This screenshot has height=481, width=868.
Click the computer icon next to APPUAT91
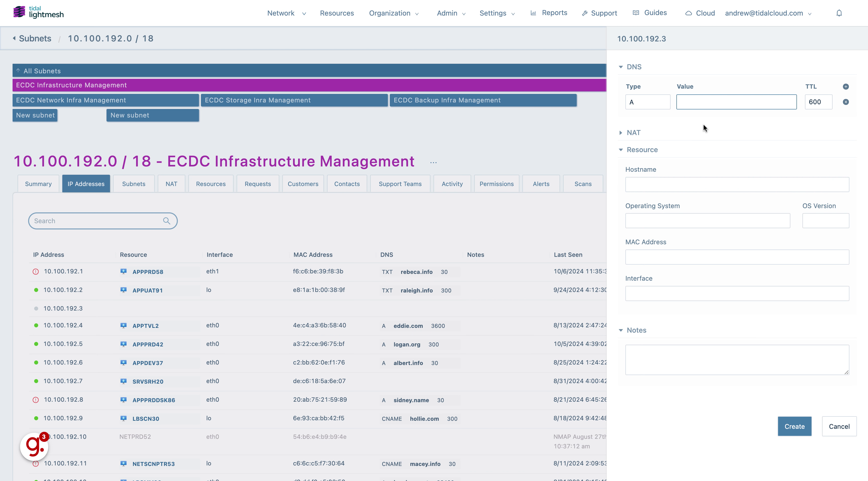click(124, 290)
